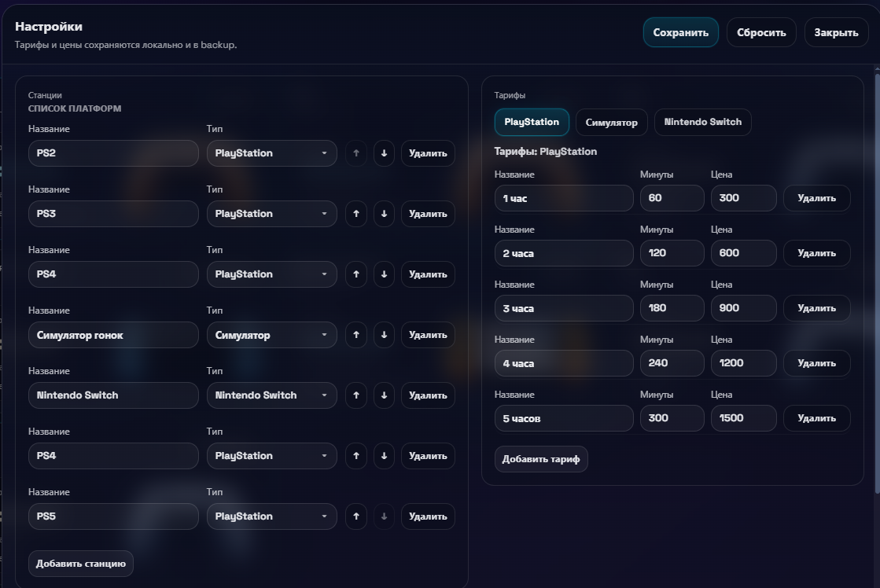This screenshot has width=880, height=588.
Task: Click the Закрыть button
Action: click(836, 32)
